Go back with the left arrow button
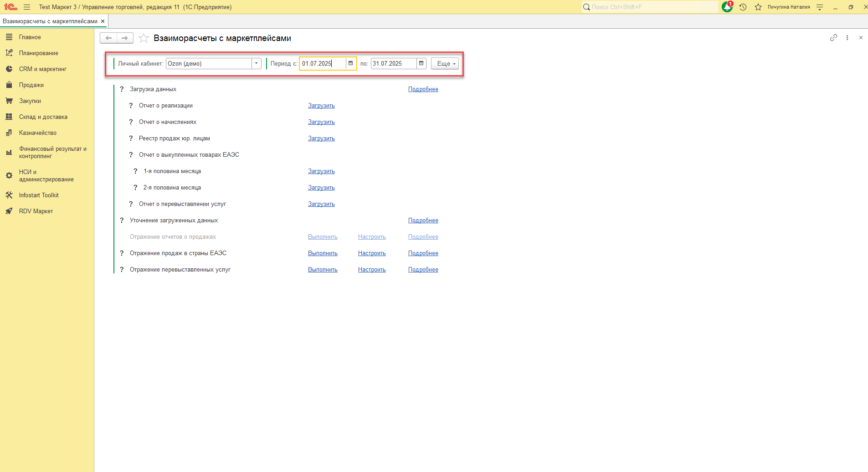The height and width of the screenshot is (472, 868). coord(108,38)
